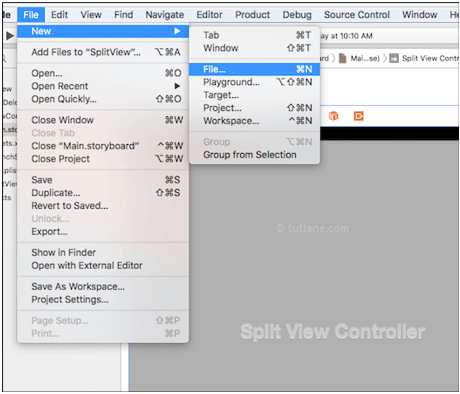Select Group from Selection
Viewport: 460px width, 394px height.
point(255,155)
